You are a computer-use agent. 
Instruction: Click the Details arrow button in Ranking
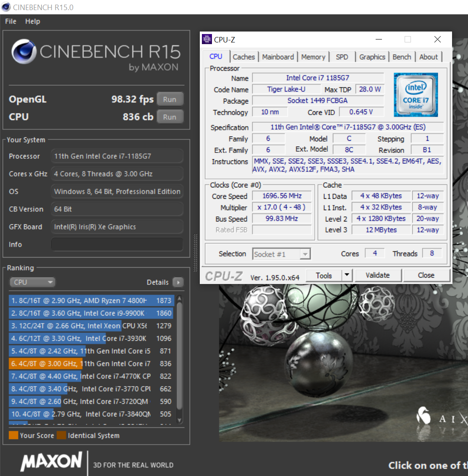click(x=178, y=282)
